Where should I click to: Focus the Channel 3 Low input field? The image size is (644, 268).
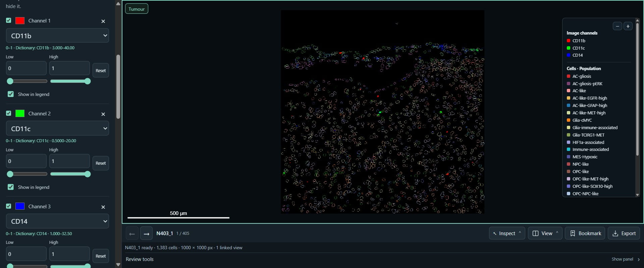tap(26, 254)
